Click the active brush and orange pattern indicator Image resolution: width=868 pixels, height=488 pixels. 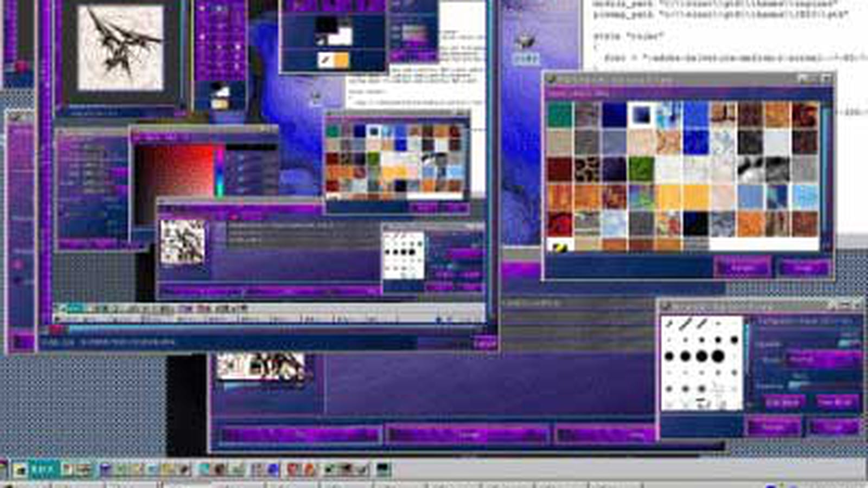pyautogui.click(x=333, y=60)
